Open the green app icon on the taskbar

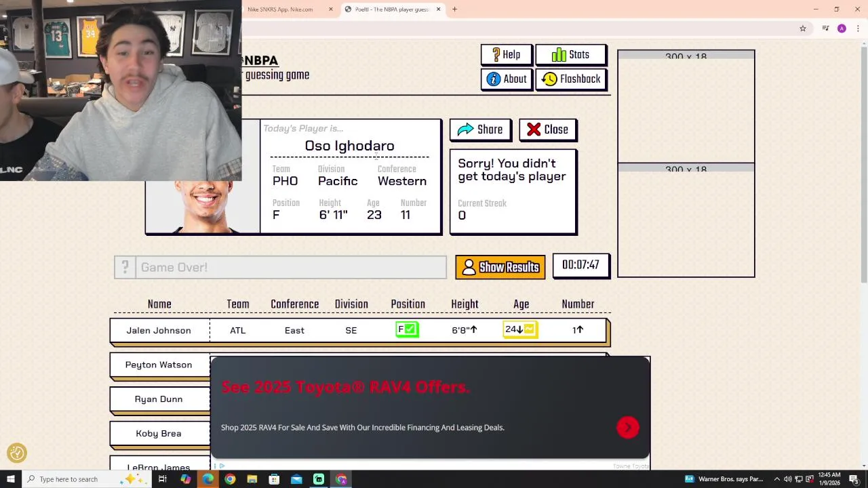pyautogui.click(x=319, y=479)
